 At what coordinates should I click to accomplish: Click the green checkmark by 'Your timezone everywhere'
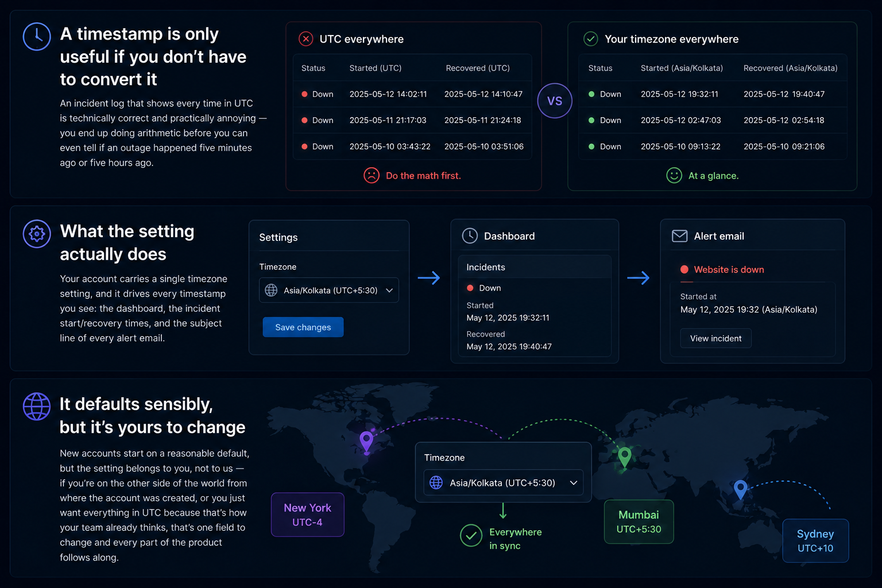coord(591,39)
